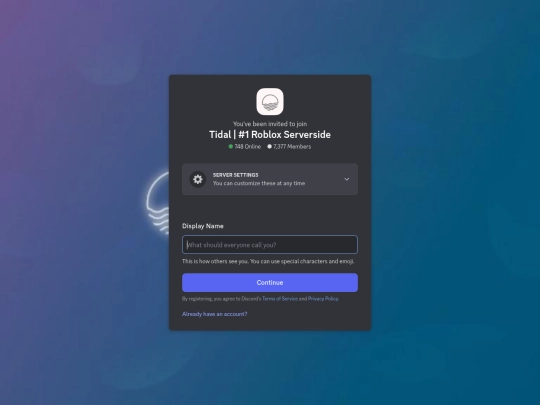Click the Tidal server avatar icon

(270, 102)
